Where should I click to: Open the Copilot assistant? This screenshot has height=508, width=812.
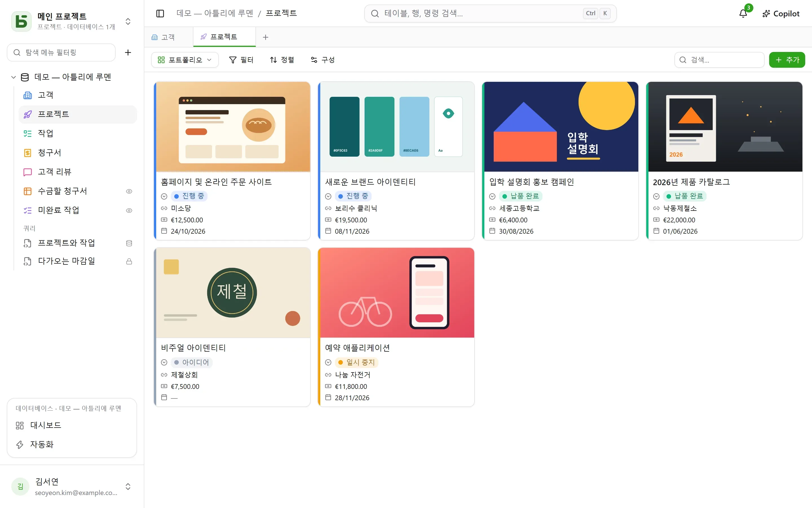[781, 14]
